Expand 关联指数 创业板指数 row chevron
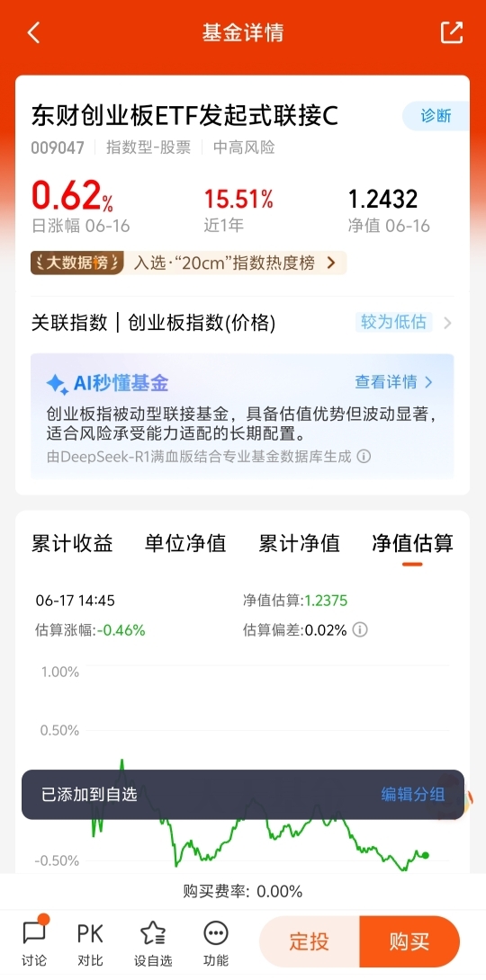This screenshot has width=486, height=980. coord(447,323)
